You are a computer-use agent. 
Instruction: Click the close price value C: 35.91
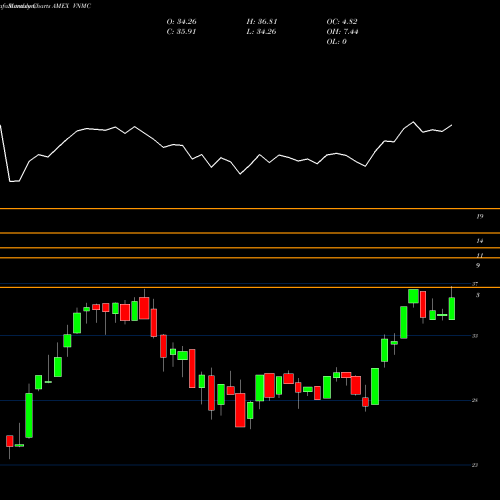tap(181, 32)
